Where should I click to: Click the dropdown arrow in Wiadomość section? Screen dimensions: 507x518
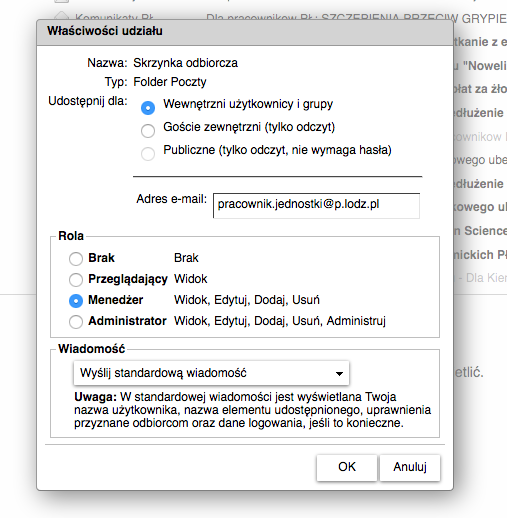339,374
